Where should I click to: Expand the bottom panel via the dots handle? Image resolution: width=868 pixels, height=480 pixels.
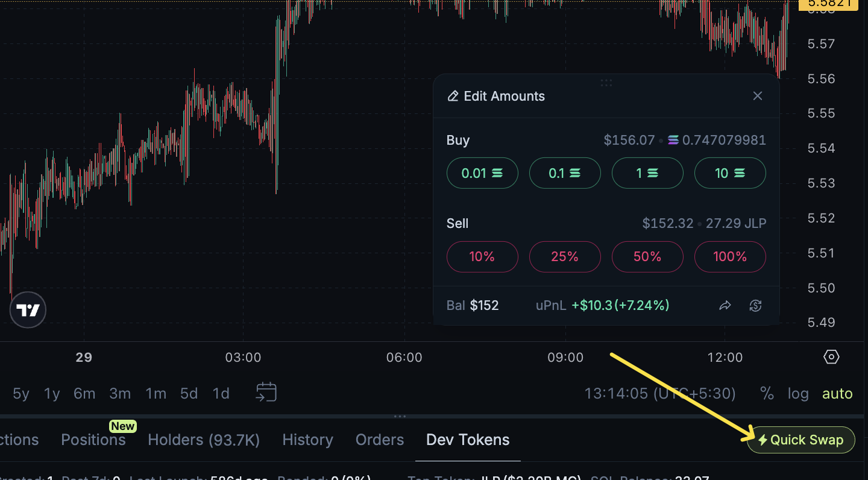400,415
